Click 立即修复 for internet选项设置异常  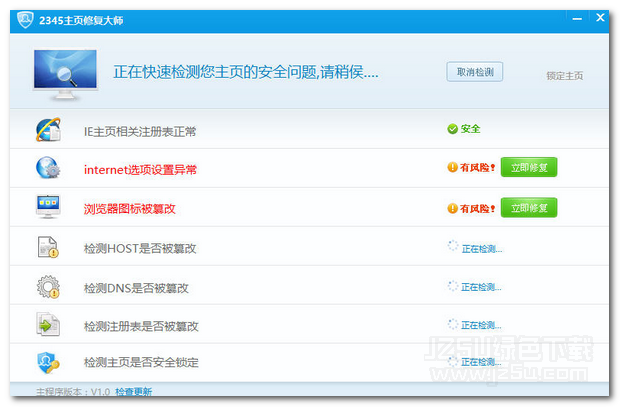(529, 167)
